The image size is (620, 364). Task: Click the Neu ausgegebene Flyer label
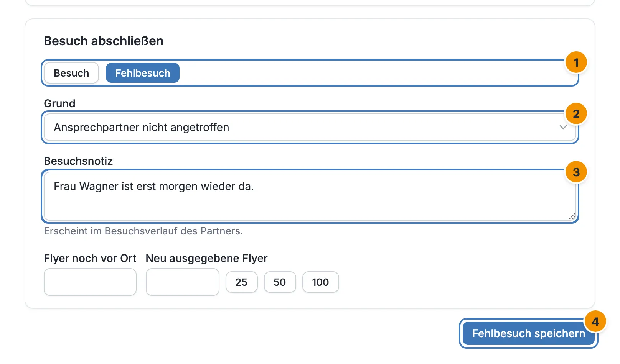pos(207,258)
